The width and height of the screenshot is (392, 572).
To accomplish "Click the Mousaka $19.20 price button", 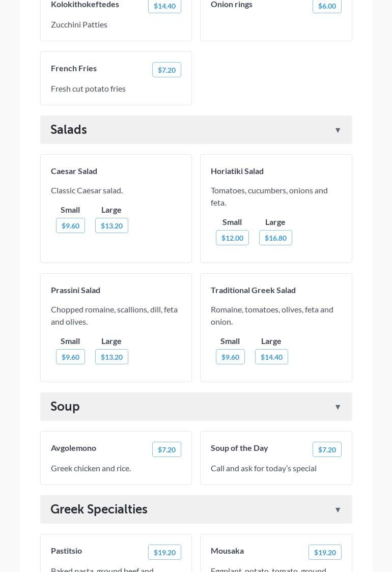I will (325, 552).
